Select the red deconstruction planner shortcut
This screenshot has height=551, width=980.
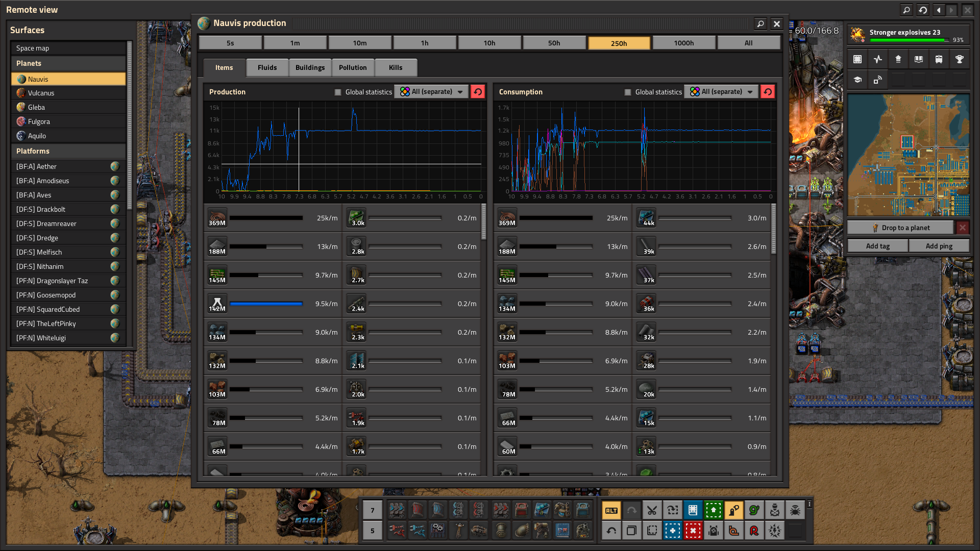click(x=693, y=531)
